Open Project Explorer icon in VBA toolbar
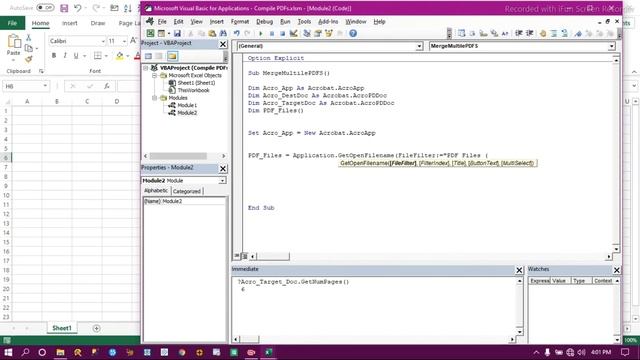640x360 pixels. pyautogui.click(x=307, y=33)
